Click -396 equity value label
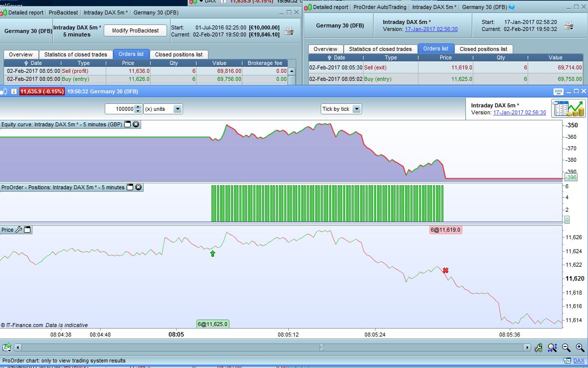The width and height of the screenshot is (588, 368). [571, 177]
